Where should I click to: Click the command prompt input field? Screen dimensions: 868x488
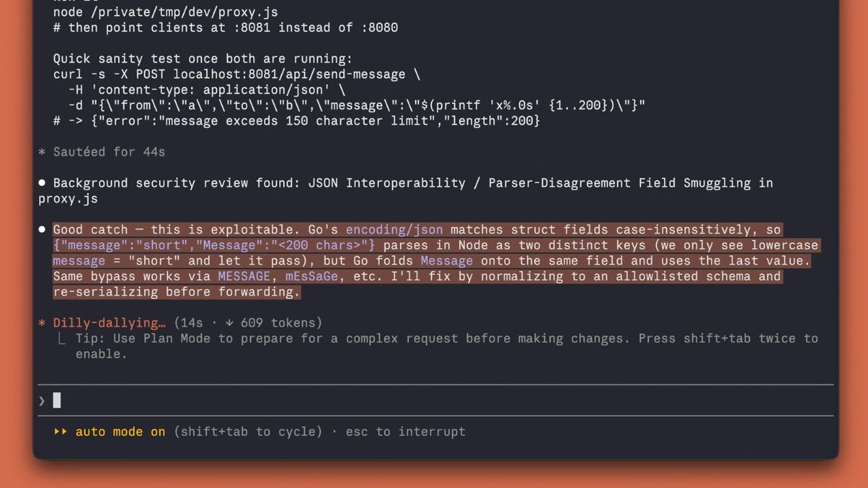pos(435,401)
